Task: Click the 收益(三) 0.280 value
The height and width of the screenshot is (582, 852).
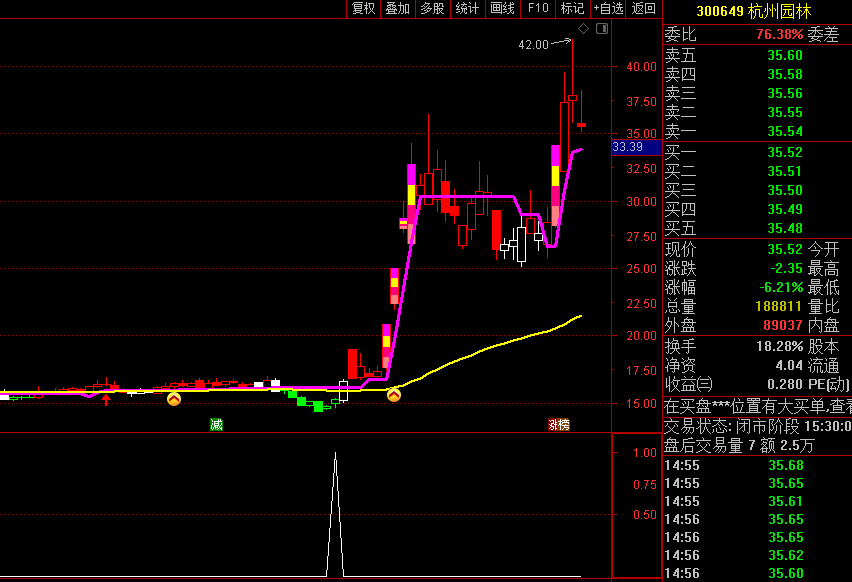Action: (785, 384)
